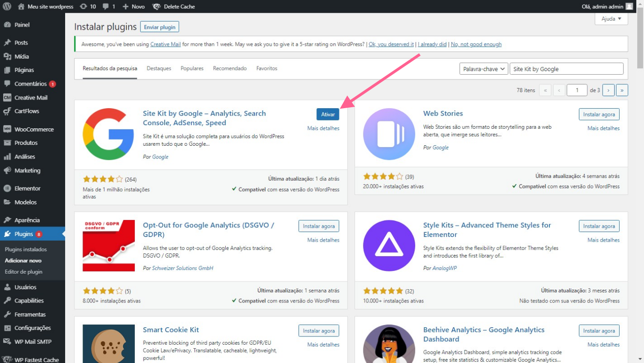This screenshot has width=644, height=363.
Task: Switch to Resultados da pesquisa tab
Action: (x=110, y=68)
